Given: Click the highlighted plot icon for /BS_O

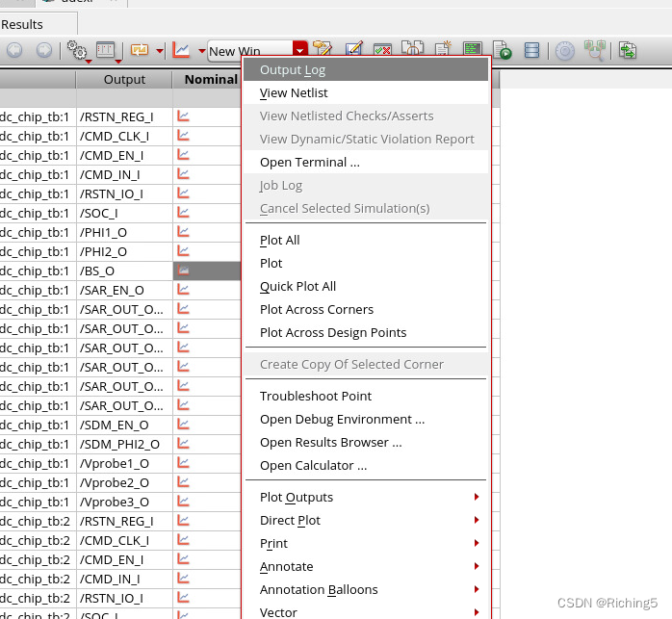Looking at the screenshot, I should [184, 271].
